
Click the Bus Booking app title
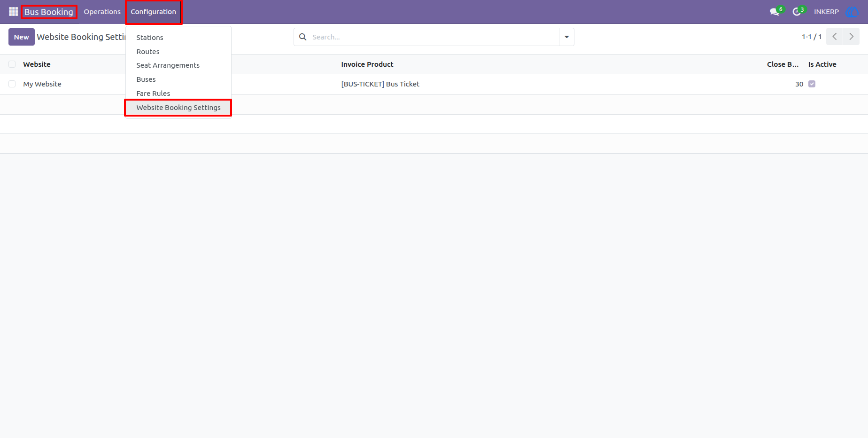[x=49, y=12]
